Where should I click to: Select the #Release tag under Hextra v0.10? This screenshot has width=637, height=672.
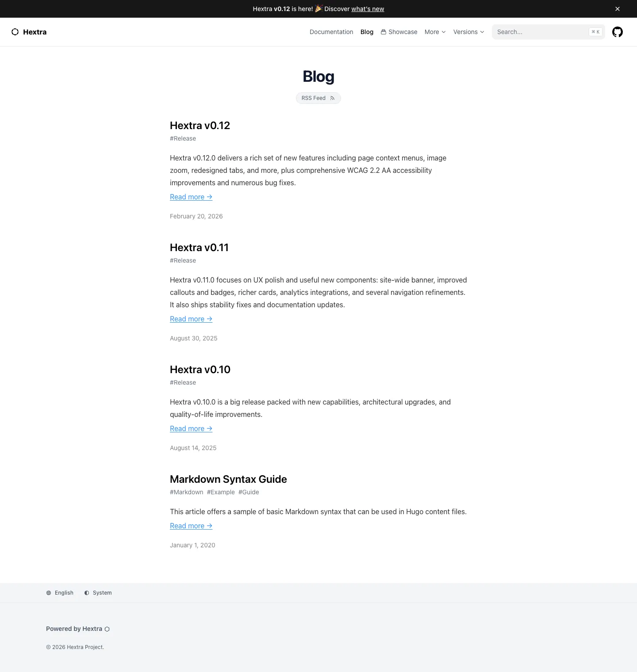point(183,382)
